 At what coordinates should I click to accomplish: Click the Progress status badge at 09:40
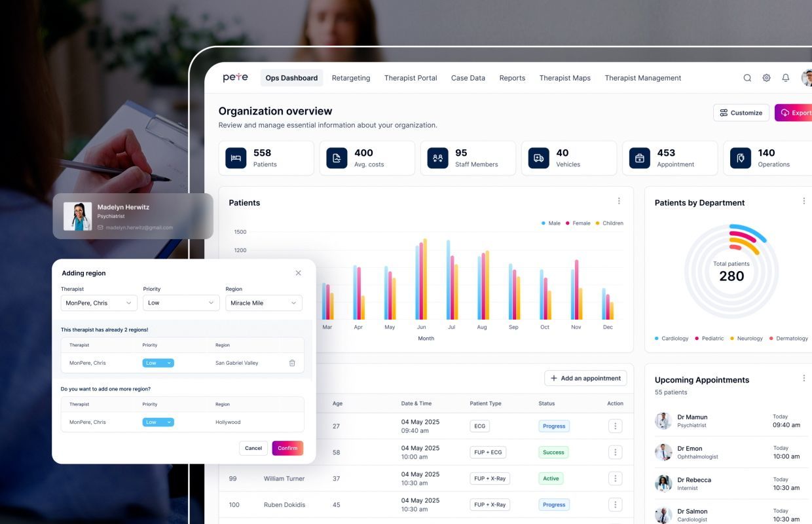(554, 426)
